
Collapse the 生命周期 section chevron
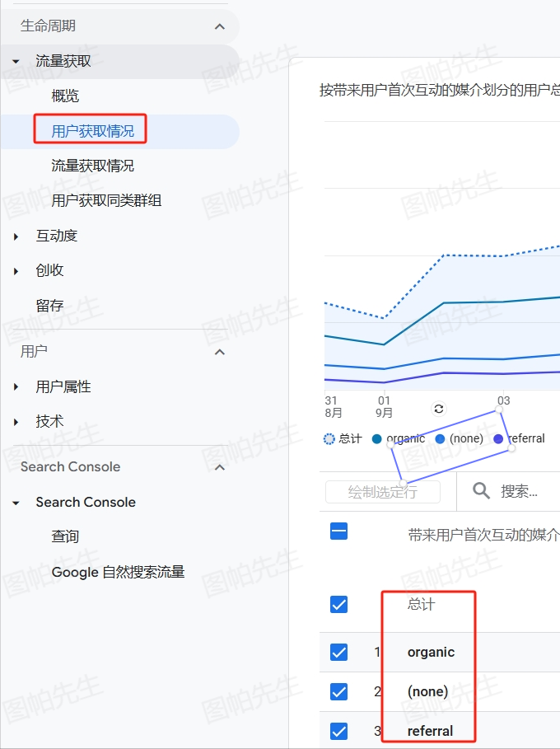click(220, 26)
